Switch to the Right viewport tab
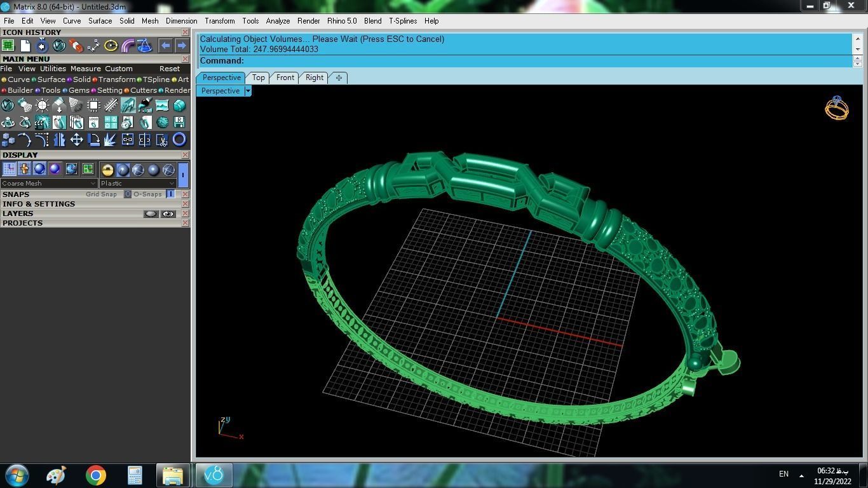The height and width of the screenshot is (488, 868). point(315,78)
